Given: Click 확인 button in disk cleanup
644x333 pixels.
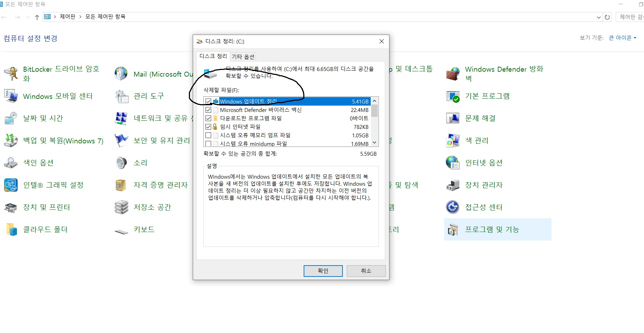Looking at the screenshot, I should pos(323,271).
